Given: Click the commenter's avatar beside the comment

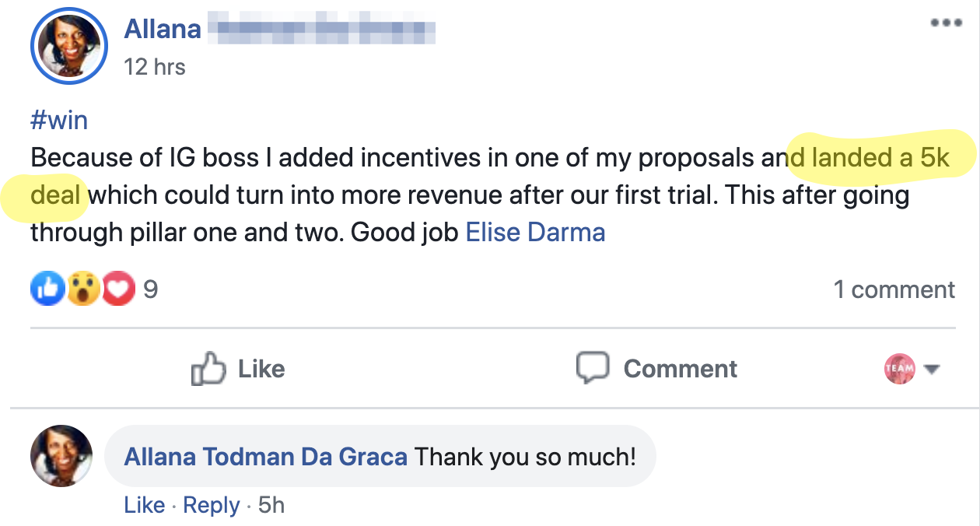Looking at the screenshot, I should click(61, 456).
